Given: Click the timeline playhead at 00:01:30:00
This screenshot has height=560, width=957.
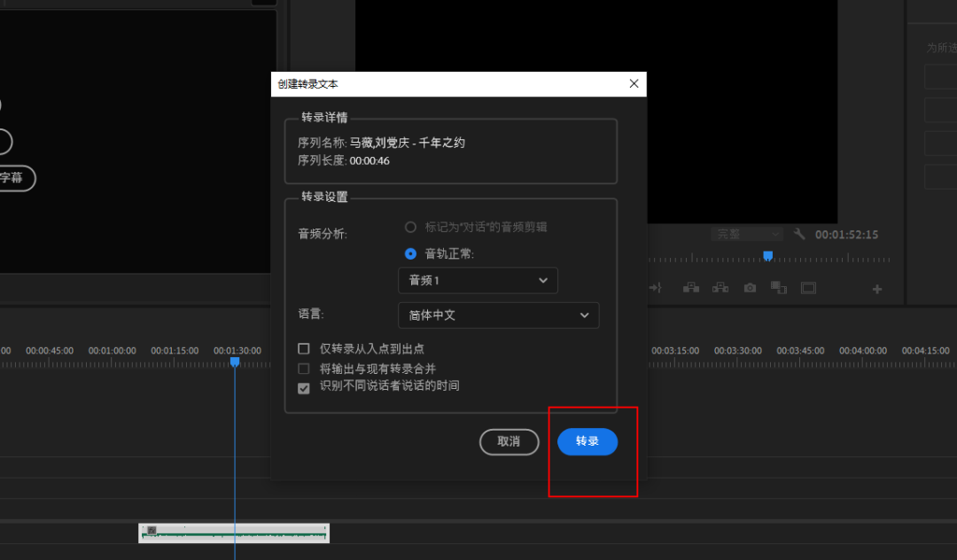Looking at the screenshot, I should click(234, 362).
